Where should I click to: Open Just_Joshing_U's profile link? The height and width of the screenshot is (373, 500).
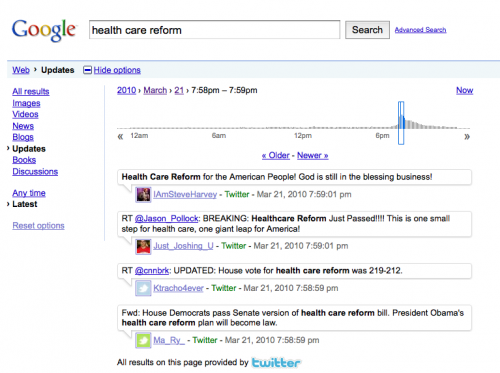point(183,246)
